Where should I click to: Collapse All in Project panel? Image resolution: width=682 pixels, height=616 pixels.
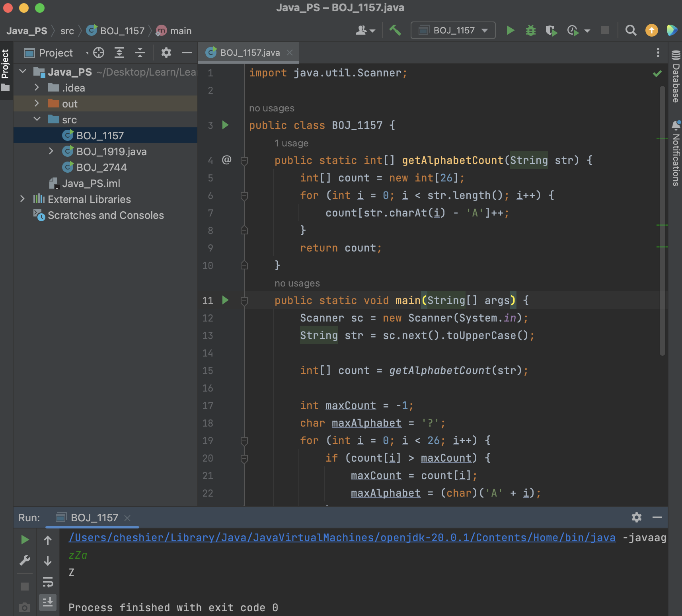point(140,53)
